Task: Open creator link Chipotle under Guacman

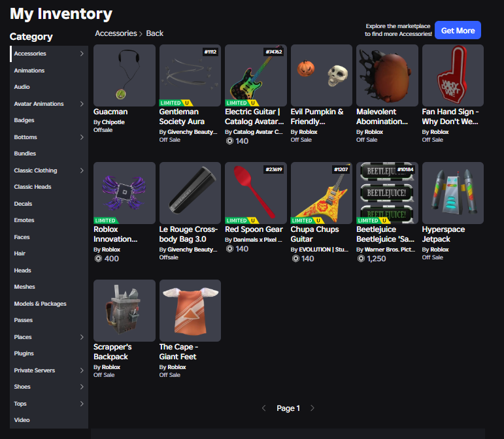Action: [x=113, y=122]
